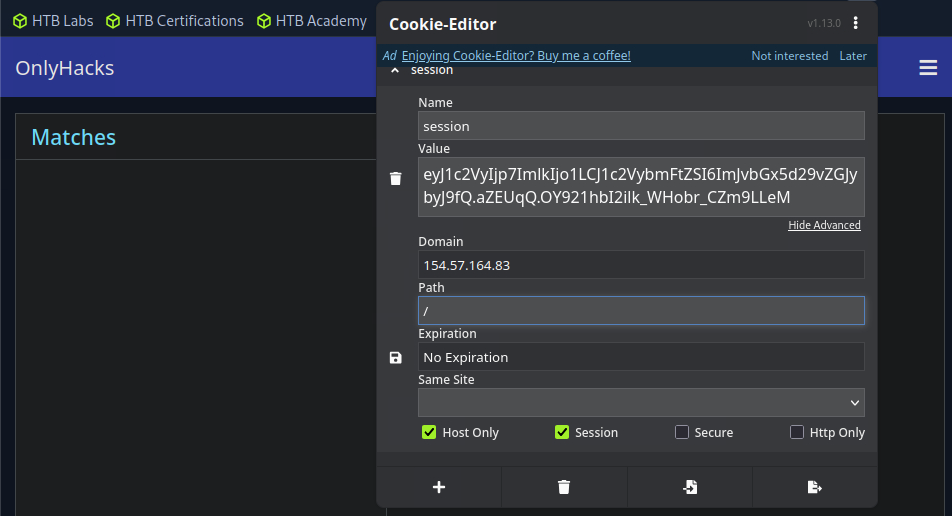Uncheck the Session checkbox
The image size is (952, 516).
562,433
